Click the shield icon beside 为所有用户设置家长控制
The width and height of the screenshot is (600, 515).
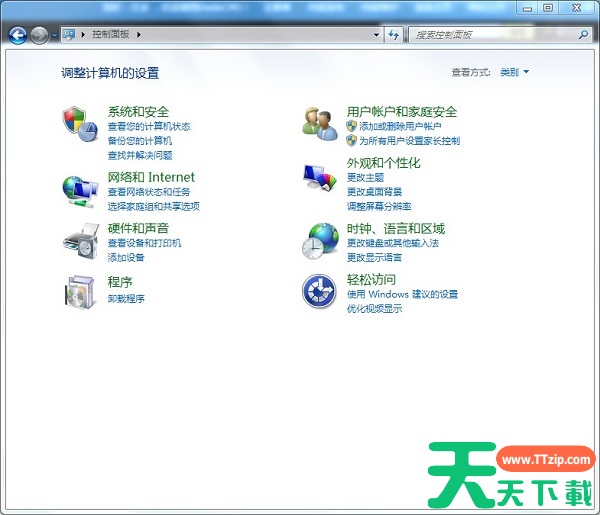click(351, 140)
